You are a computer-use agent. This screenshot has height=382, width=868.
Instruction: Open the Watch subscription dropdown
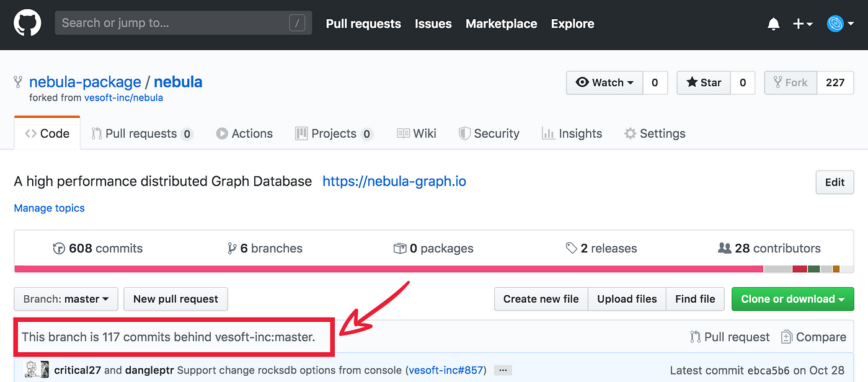pyautogui.click(x=604, y=82)
